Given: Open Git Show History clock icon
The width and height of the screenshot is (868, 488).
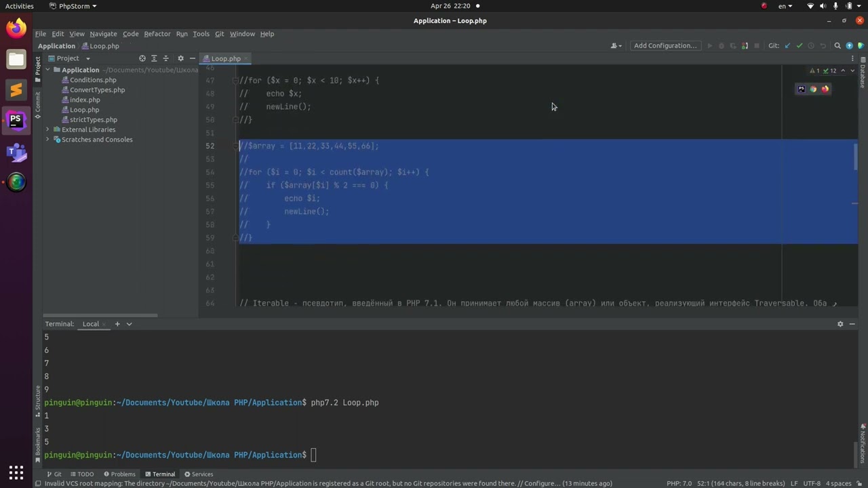Looking at the screenshot, I should (811, 45).
